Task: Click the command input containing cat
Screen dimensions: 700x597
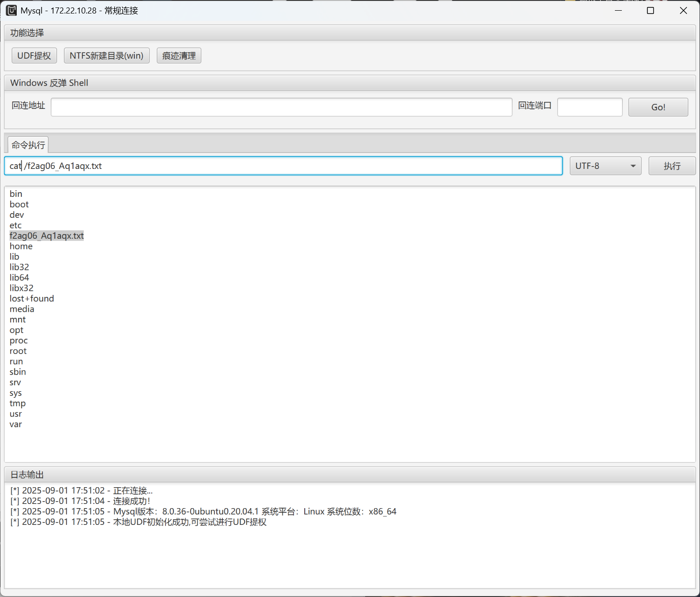Action: coord(283,166)
